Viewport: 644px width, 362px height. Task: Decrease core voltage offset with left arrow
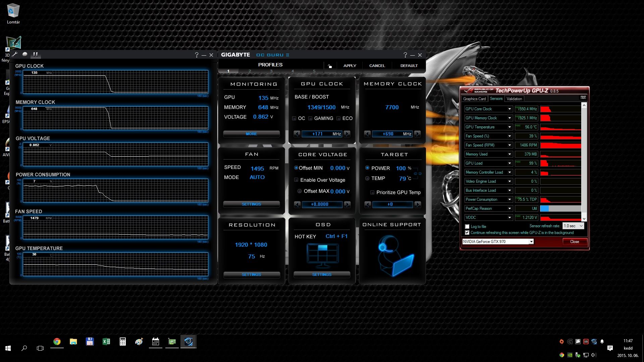(297, 204)
